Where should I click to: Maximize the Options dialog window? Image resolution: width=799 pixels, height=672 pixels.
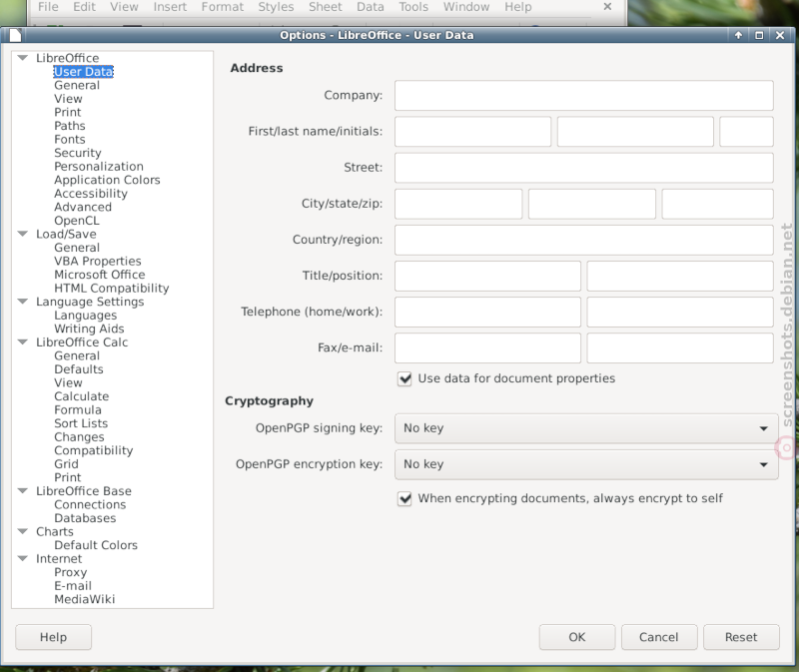tap(759, 35)
